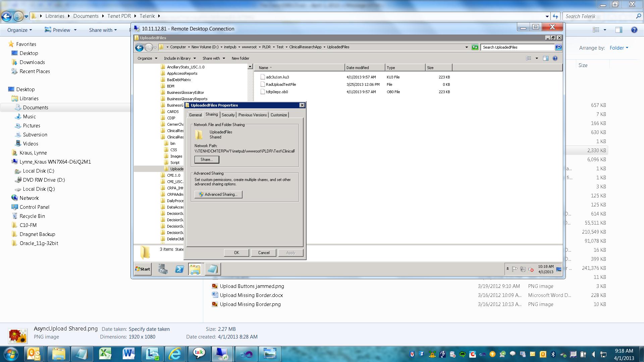644x362 pixels.
Task: Open help in the remote UploadedFiles window
Action: pos(555,58)
